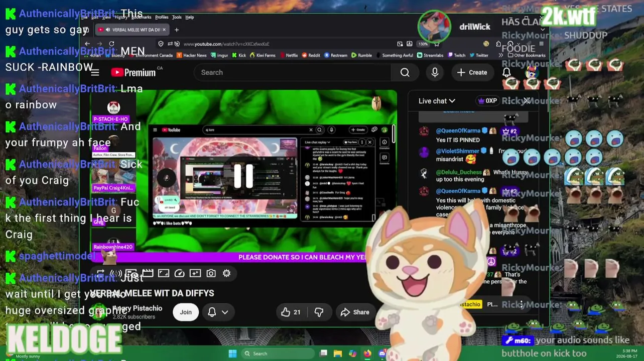The image size is (644, 361).
Task: Open the YouTube guide hamburger menu
Action: [x=95, y=72]
